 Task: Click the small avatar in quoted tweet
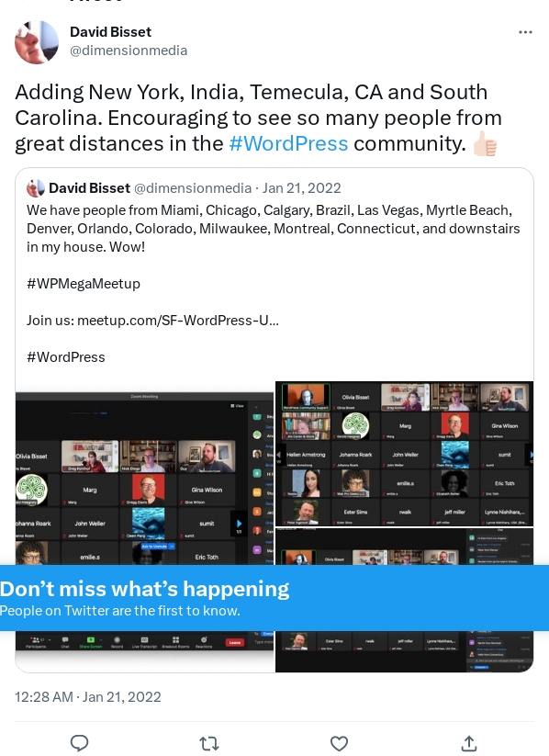35,188
